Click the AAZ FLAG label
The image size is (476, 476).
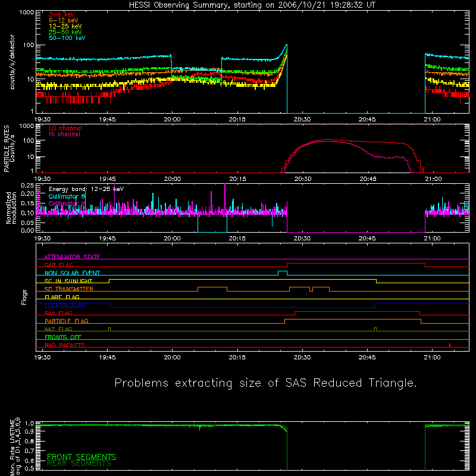(58, 329)
